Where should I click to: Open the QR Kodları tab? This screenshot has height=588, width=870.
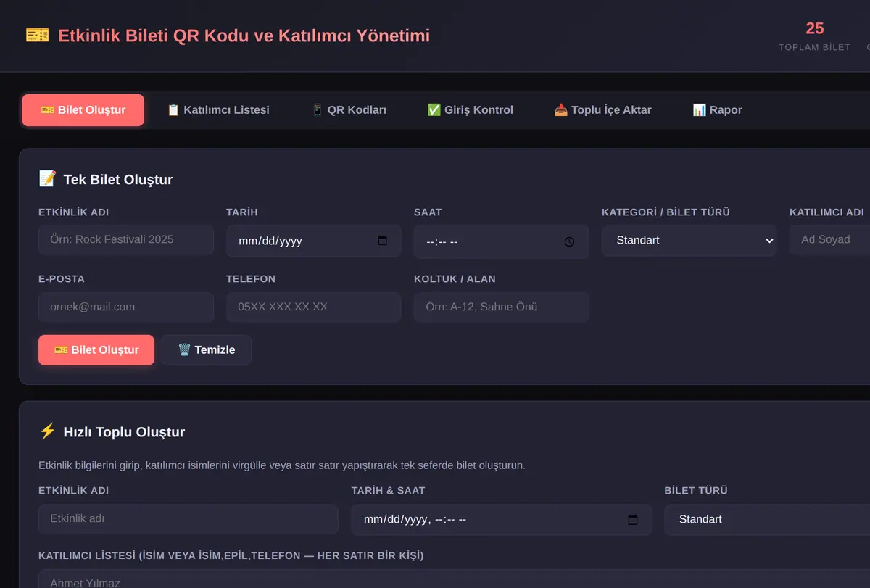tap(349, 110)
